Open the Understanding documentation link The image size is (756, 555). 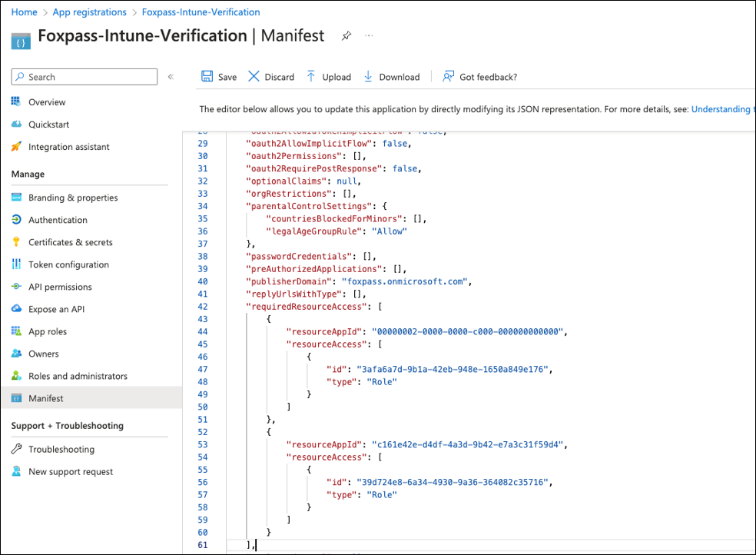722,109
